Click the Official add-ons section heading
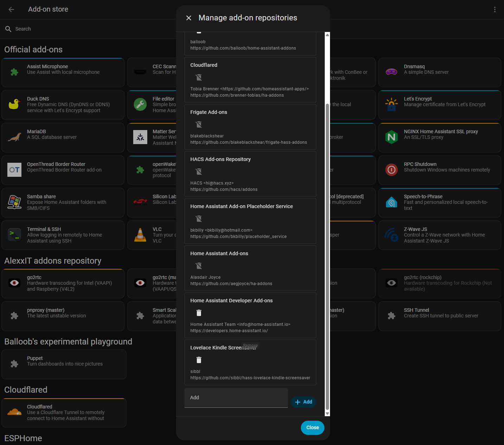Image resolution: width=504 pixels, height=445 pixels. coord(33,50)
